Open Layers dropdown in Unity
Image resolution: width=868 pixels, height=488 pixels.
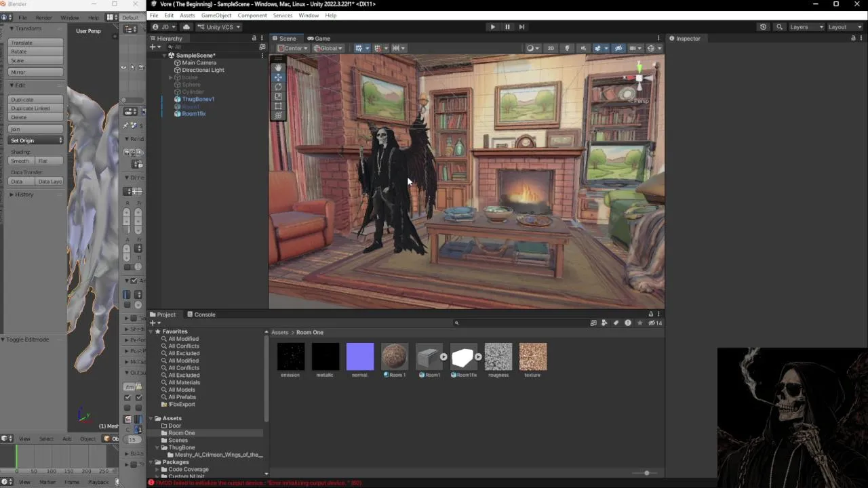[807, 27]
